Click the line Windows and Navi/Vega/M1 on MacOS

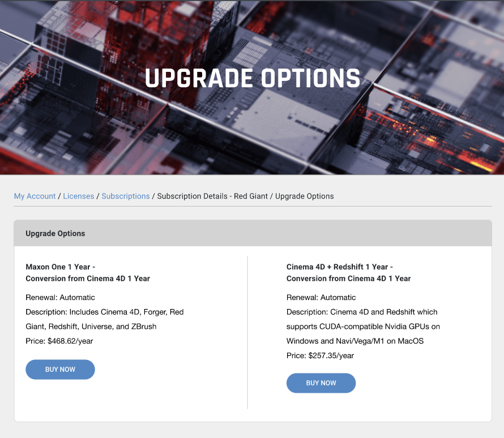355,341
